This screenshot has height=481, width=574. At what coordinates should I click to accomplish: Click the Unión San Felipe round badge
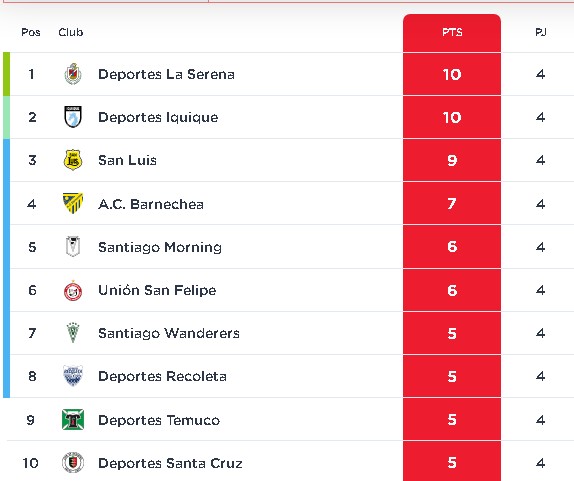pos(73,290)
